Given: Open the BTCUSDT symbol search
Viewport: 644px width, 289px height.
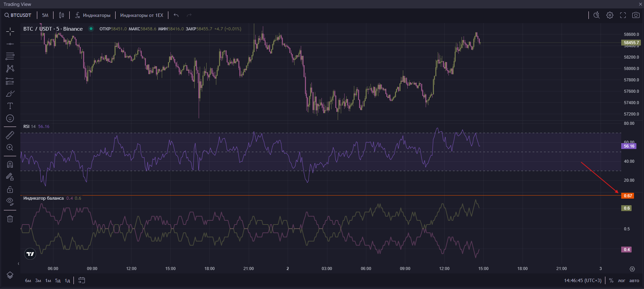Looking at the screenshot, I should coord(18,15).
